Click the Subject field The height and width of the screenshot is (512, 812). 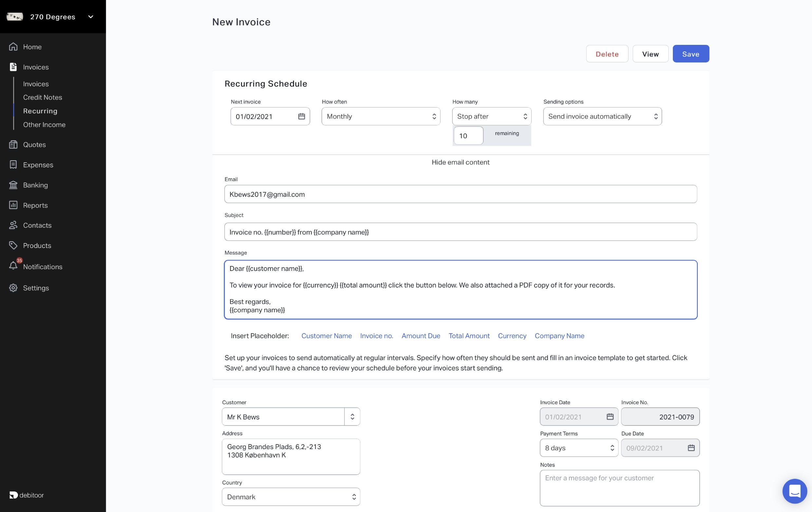coord(460,232)
